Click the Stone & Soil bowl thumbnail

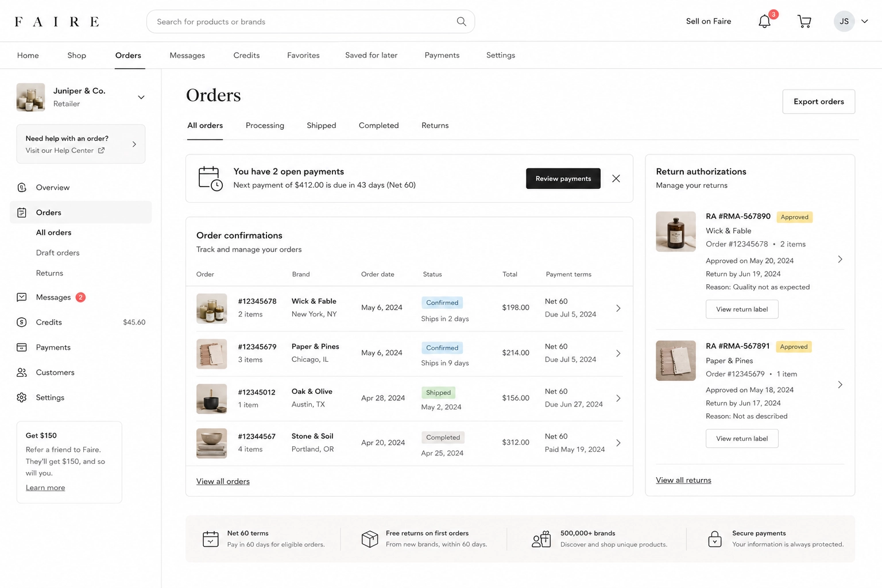coord(211,443)
